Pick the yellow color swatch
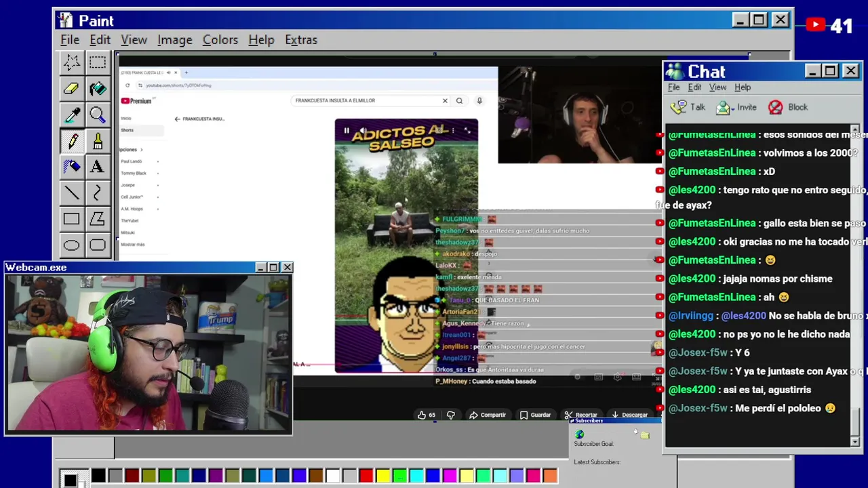The width and height of the screenshot is (868, 488). (x=383, y=476)
